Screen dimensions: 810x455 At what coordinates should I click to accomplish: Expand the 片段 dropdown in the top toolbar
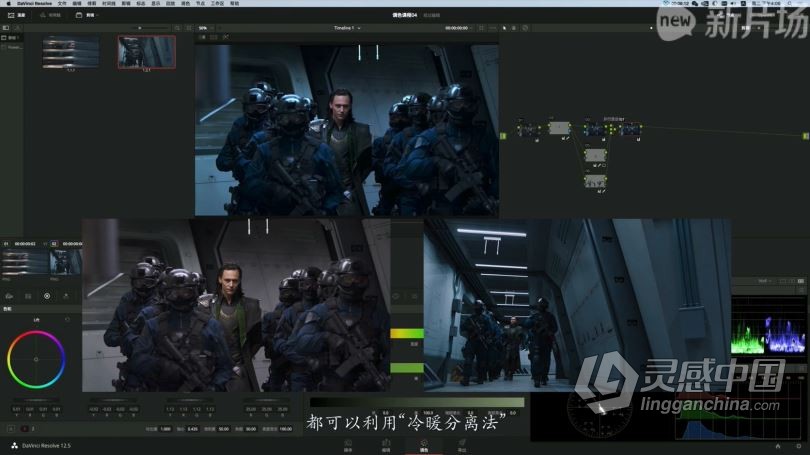87,15
